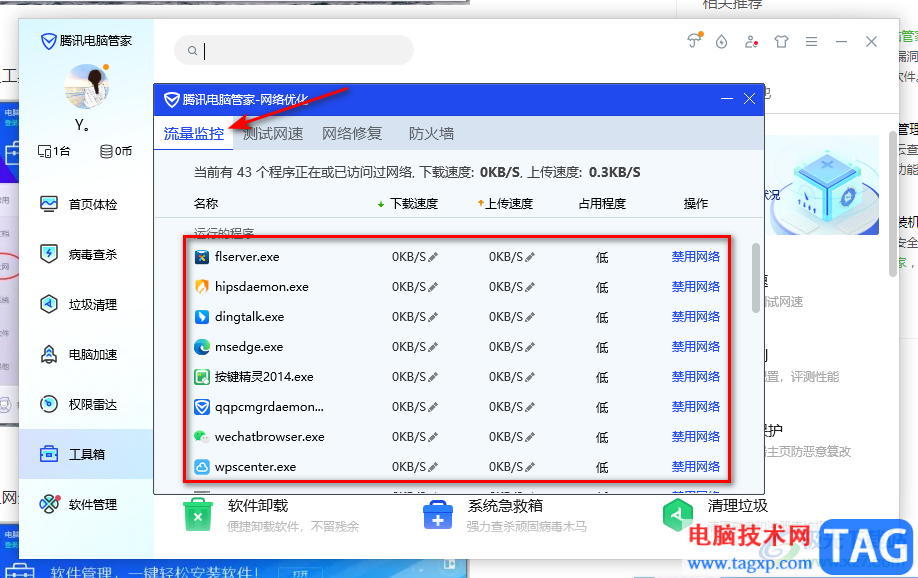918x578 pixels.
Task: Click the main window scrollbar on right
Action: [893, 204]
